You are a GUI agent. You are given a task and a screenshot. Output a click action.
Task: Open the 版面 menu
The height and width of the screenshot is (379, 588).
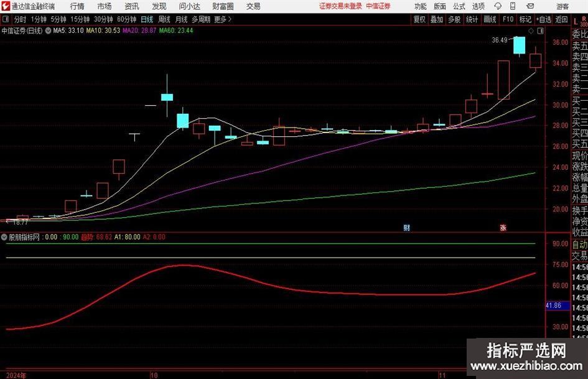tap(439, 6)
